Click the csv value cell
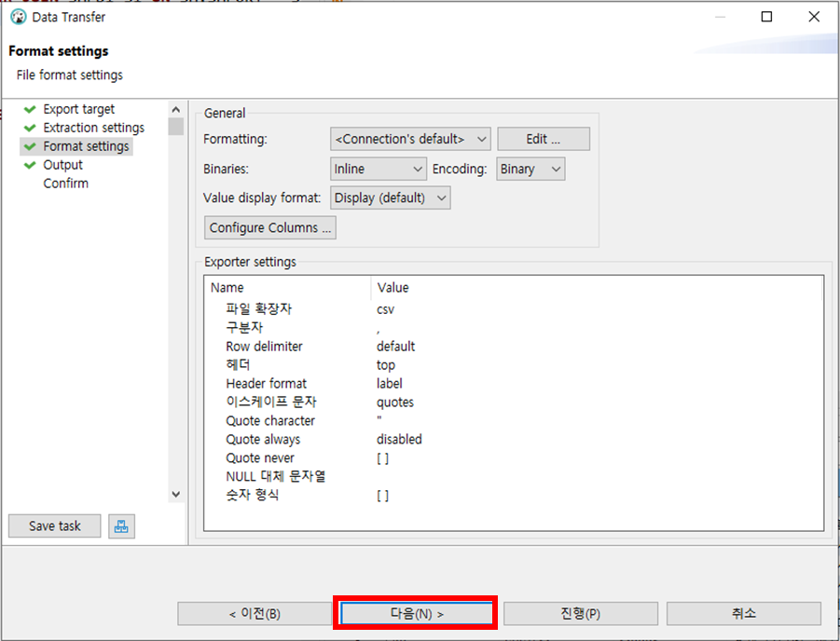 tap(386, 309)
